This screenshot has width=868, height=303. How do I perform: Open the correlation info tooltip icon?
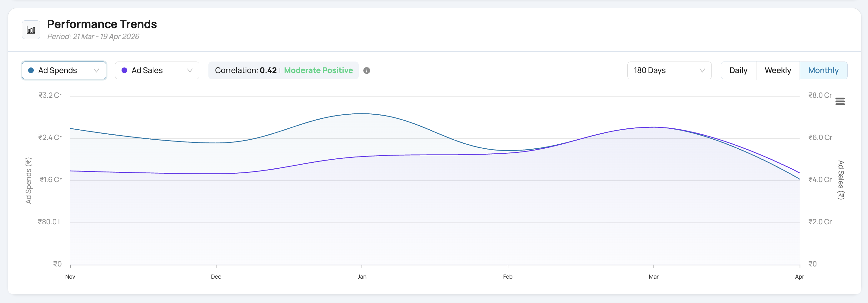367,71
